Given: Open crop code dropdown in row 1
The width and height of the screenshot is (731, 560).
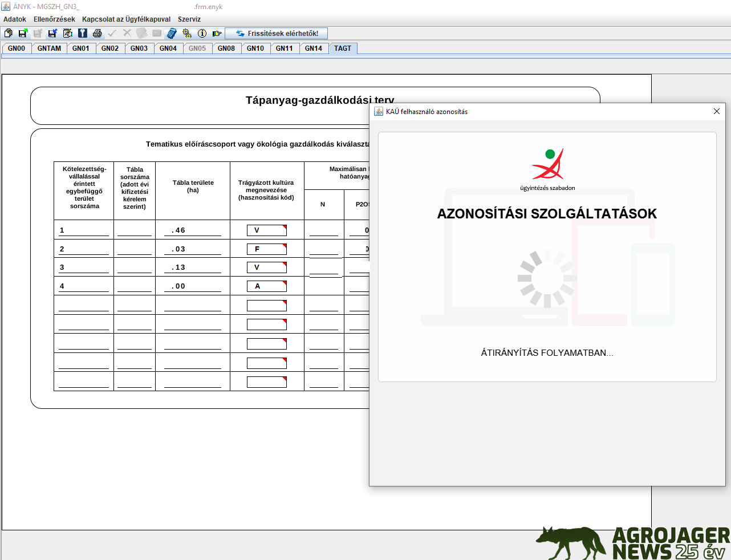Looking at the screenshot, I should pos(266,230).
